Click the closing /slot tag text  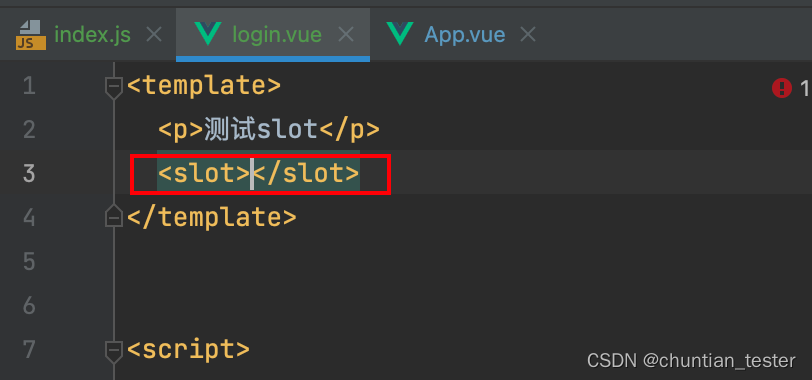point(306,173)
